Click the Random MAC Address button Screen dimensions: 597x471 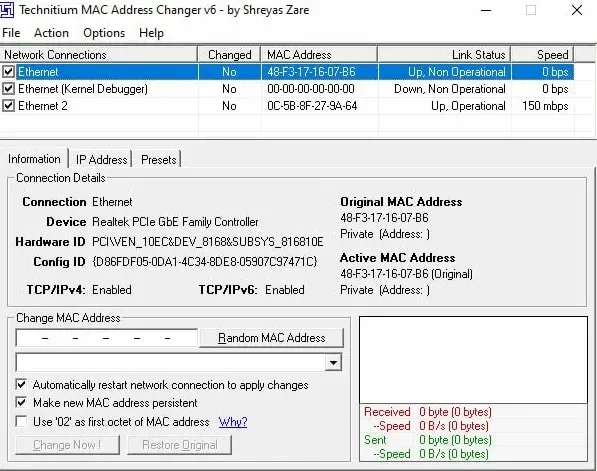(x=271, y=338)
